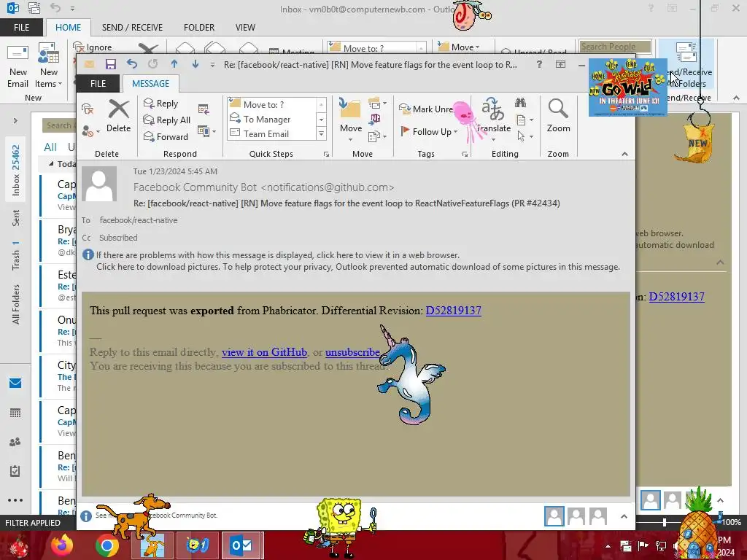Viewport: 747px width, 560px height.
Task: Open the Quick Steps dialog launcher
Action: tap(326, 155)
